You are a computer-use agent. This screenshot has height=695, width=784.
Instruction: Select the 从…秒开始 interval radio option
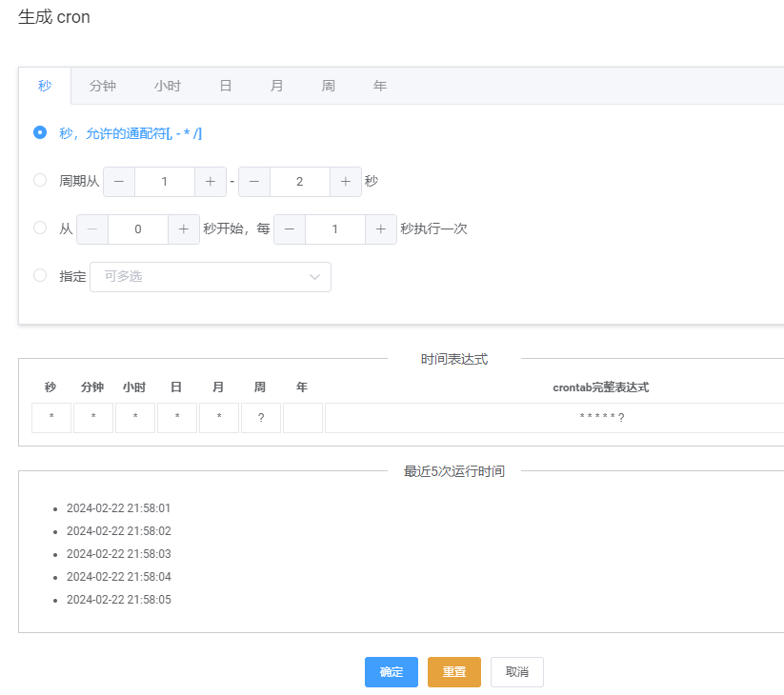(40, 228)
